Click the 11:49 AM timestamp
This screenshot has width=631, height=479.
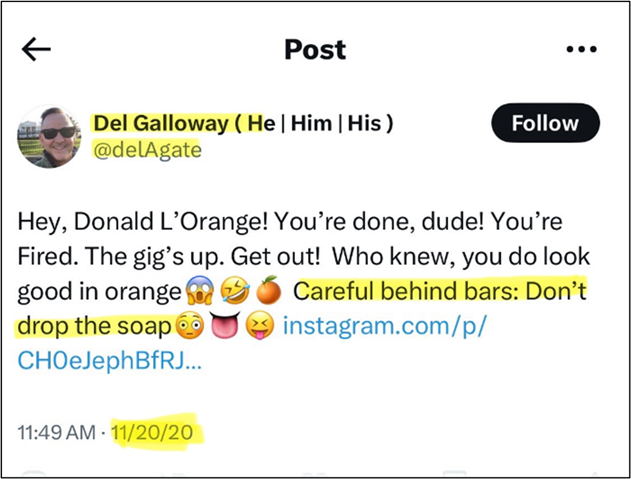pos(57,434)
